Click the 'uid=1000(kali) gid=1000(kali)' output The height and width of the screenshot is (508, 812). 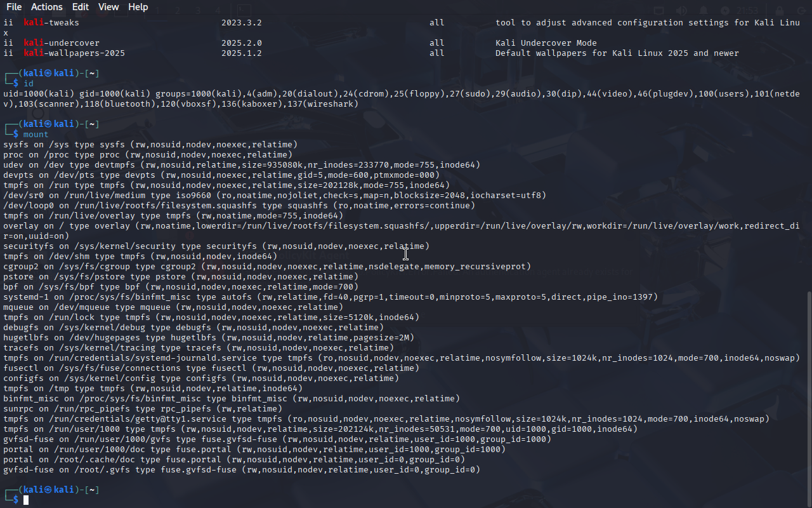click(x=77, y=94)
